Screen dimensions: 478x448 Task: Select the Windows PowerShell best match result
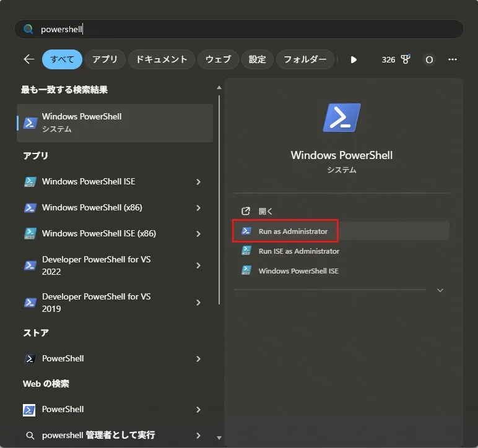pyautogui.click(x=115, y=123)
